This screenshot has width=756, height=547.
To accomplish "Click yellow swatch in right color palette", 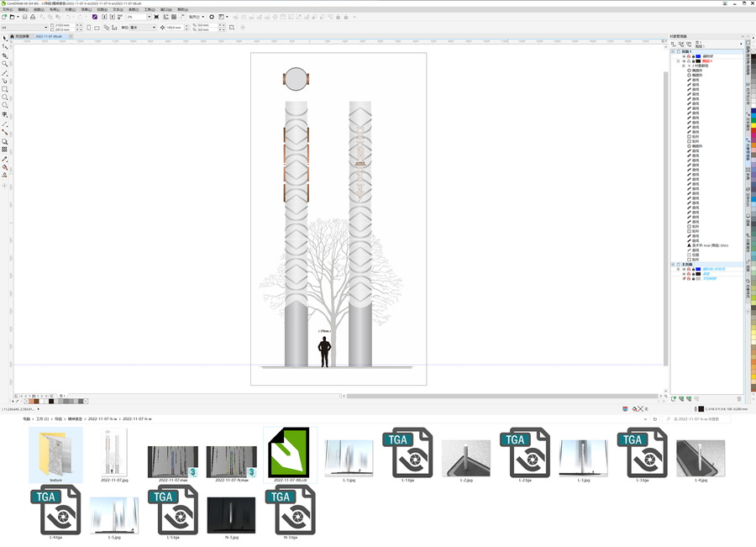I will (x=753, y=125).
